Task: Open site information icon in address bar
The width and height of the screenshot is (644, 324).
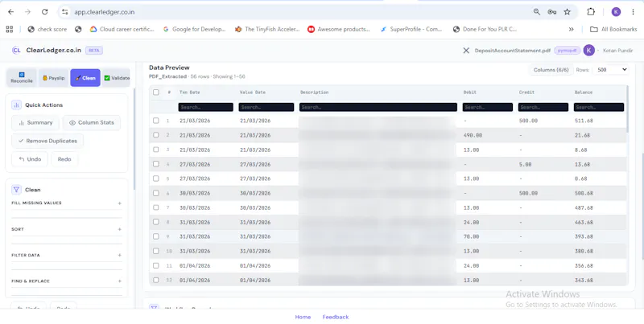Action: (65, 12)
